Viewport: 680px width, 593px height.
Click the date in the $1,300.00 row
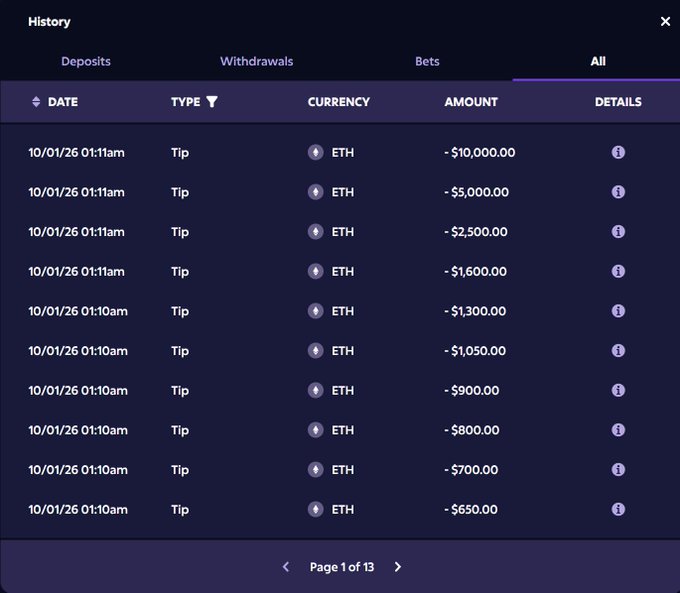point(78,311)
